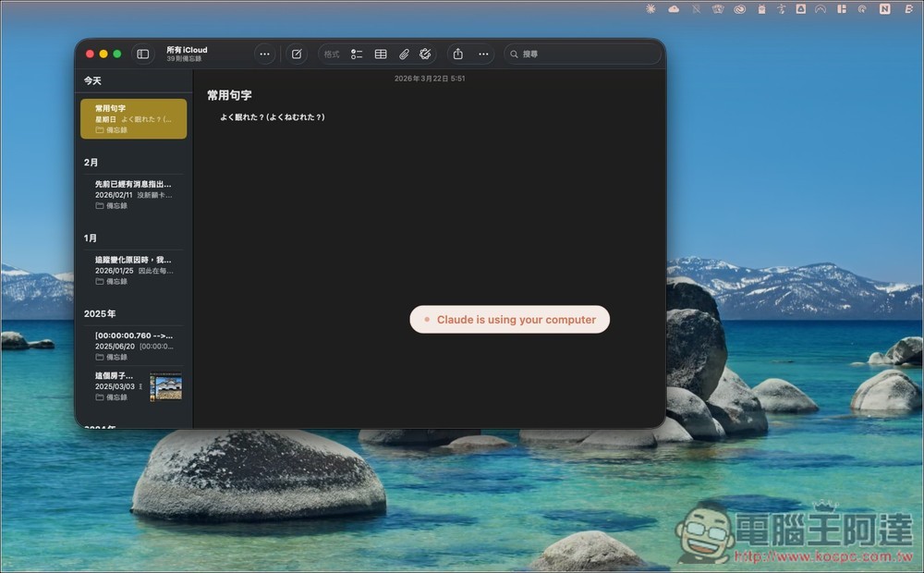Insert a checklist using the checklist icon
Image resolution: width=924 pixels, height=573 pixels.
pos(357,54)
